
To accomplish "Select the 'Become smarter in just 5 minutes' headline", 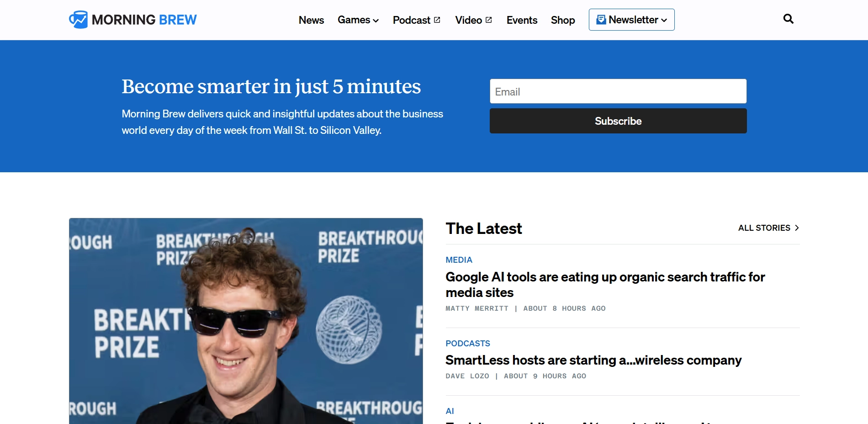I will point(271,86).
